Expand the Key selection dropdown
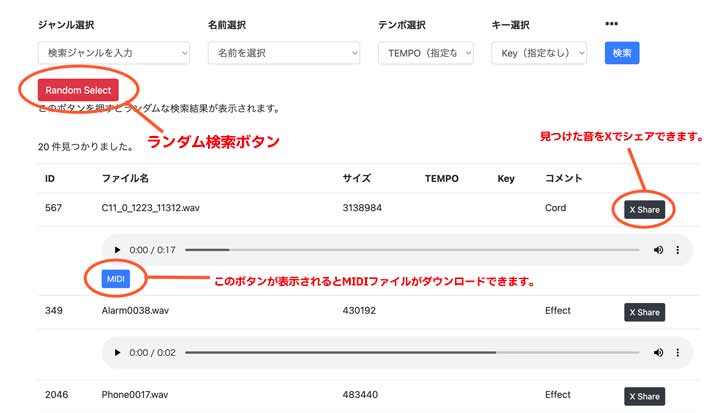 point(539,53)
